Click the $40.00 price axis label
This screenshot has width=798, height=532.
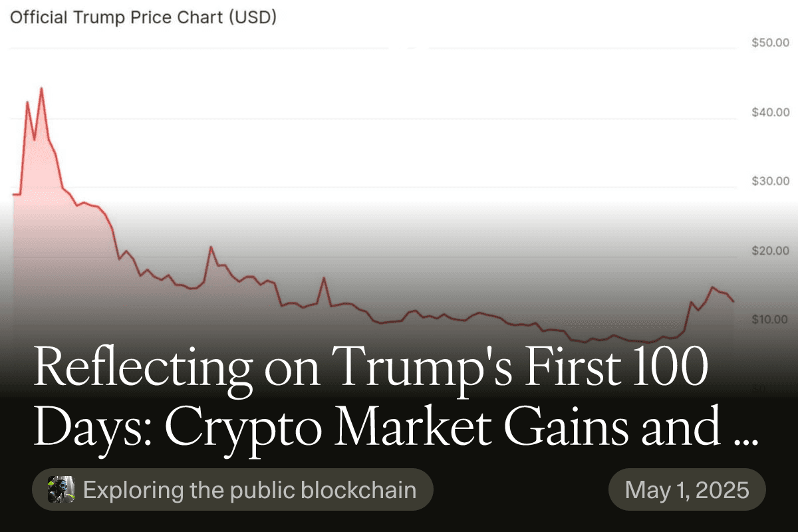tap(770, 112)
